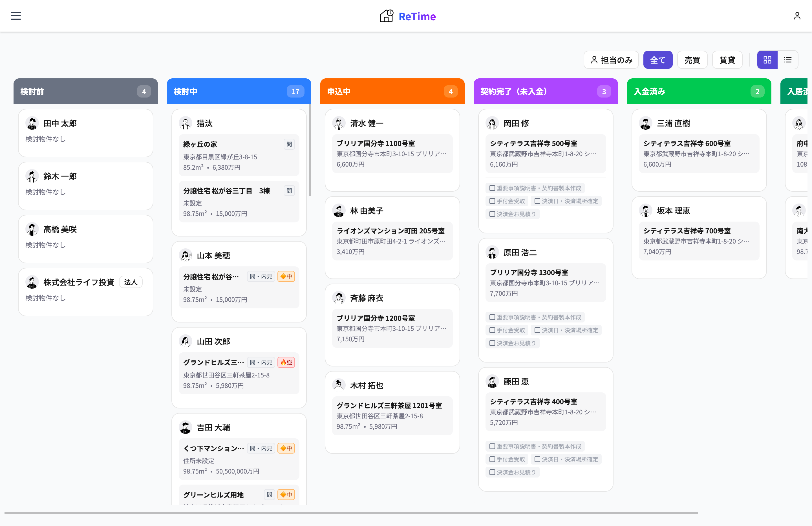Select the 全て filter button
The height and width of the screenshot is (526, 812).
point(657,60)
